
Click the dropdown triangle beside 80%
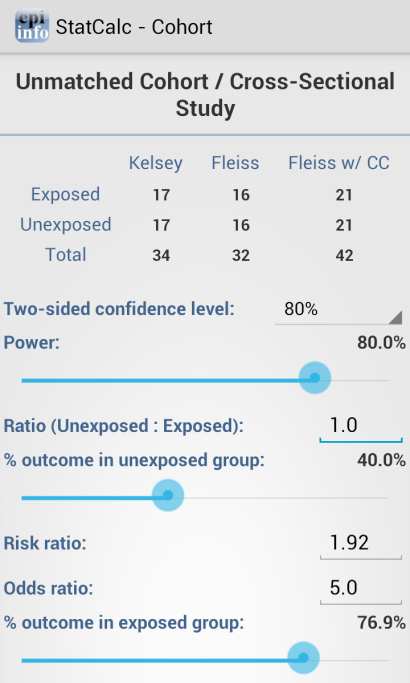pos(395,318)
